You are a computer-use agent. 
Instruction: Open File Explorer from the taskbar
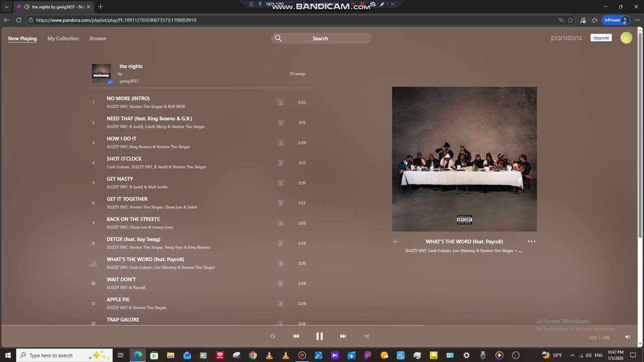click(171, 355)
